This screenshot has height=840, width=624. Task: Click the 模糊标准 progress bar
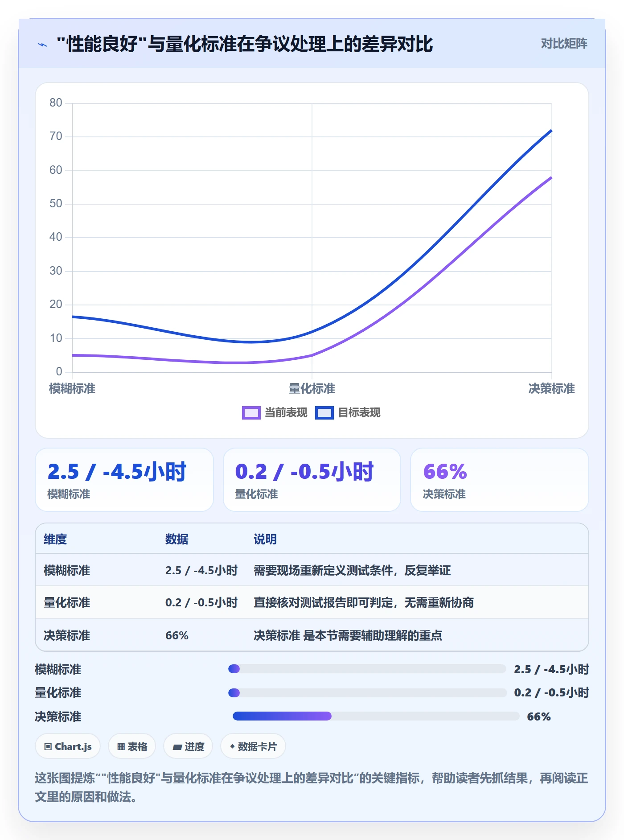pyautogui.click(x=367, y=669)
